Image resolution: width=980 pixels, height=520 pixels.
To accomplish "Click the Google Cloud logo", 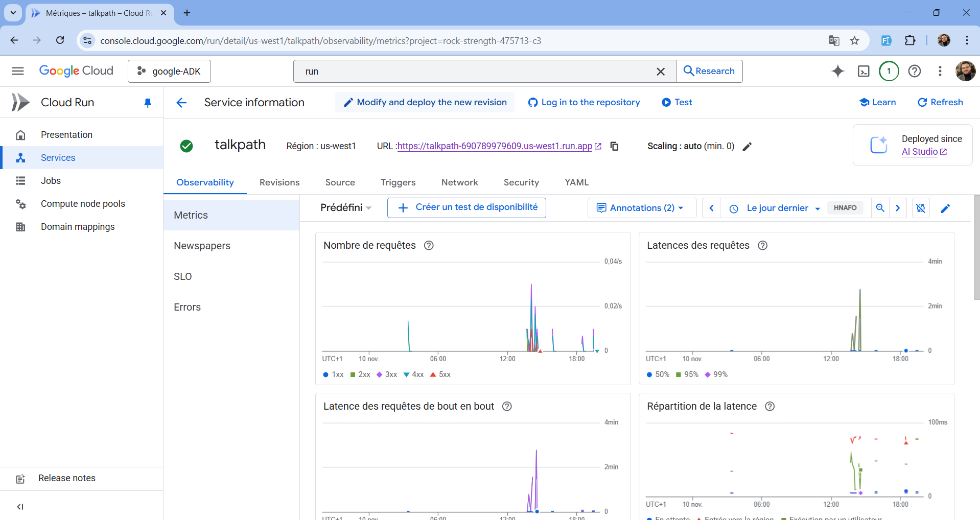I will pyautogui.click(x=76, y=71).
